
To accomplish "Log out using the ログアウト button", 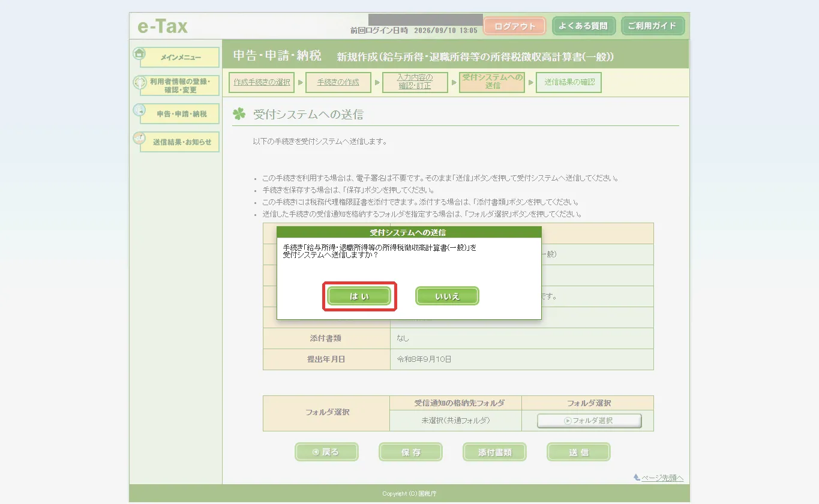I will pos(515,26).
